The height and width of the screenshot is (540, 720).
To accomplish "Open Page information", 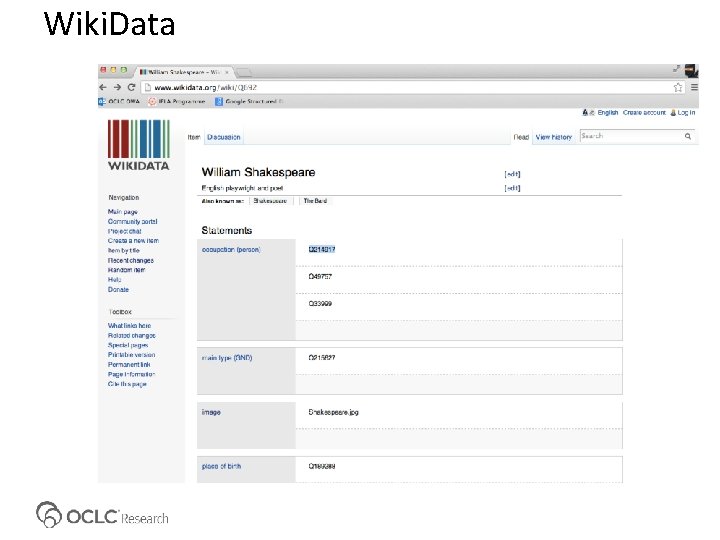I will [131, 374].
